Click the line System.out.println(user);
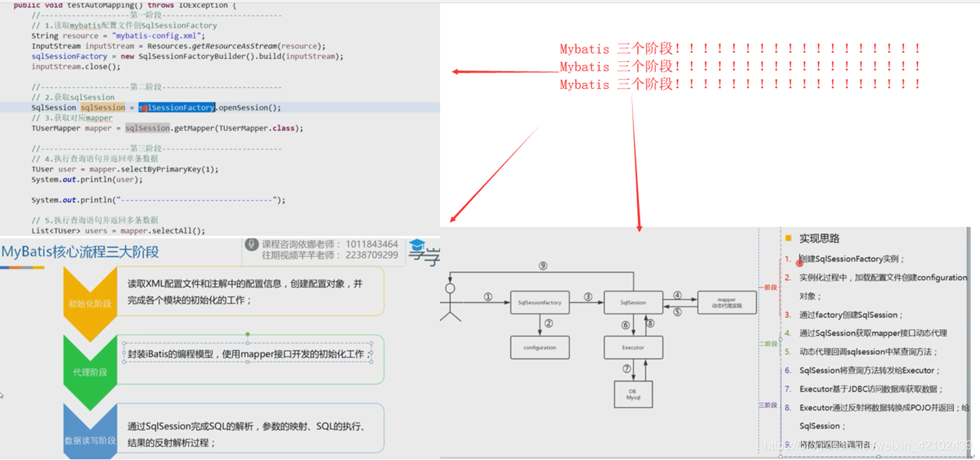Screen dimensions: 980x460 (87, 179)
